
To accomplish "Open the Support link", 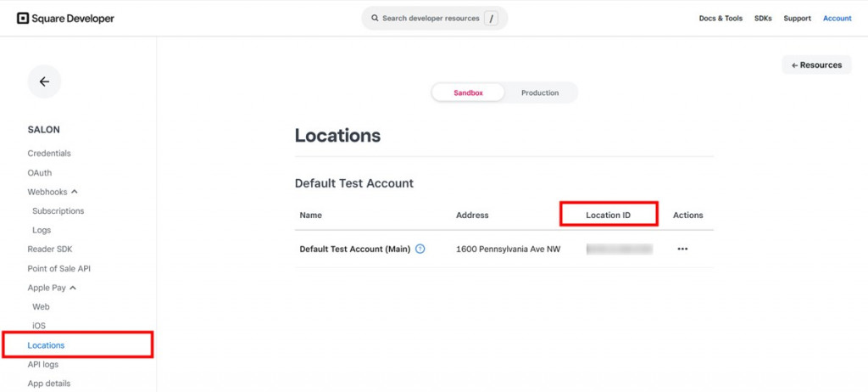I will click(797, 18).
